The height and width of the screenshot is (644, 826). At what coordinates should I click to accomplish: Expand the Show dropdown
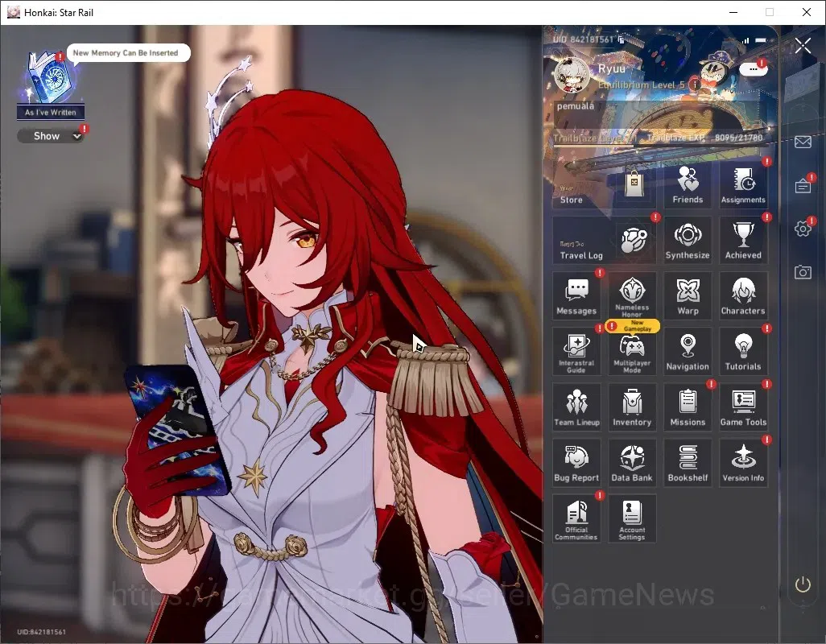pos(52,136)
